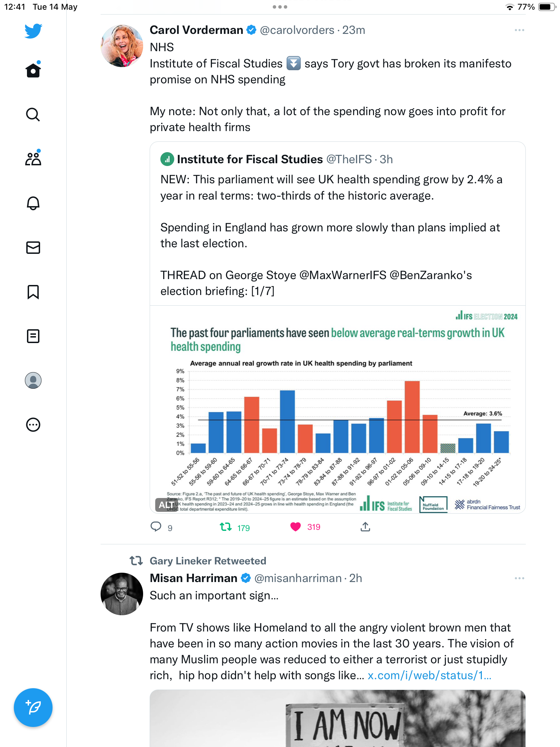
Task: Open the Bookmarks icon
Action: 33,292
